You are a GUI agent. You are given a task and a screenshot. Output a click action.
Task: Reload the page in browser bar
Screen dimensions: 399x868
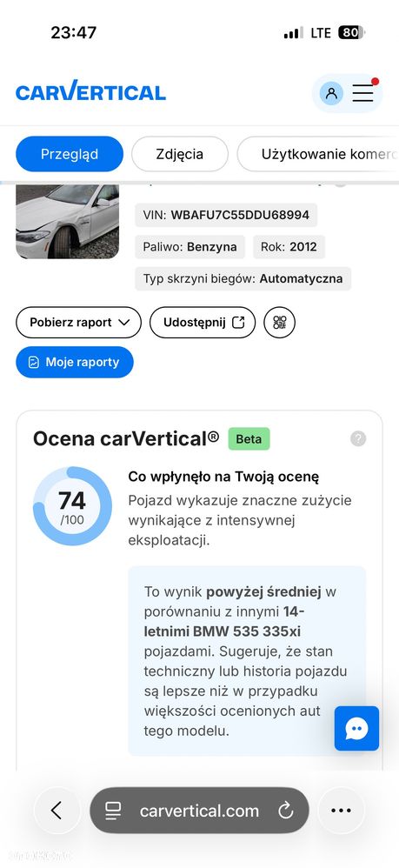tap(285, 811)
